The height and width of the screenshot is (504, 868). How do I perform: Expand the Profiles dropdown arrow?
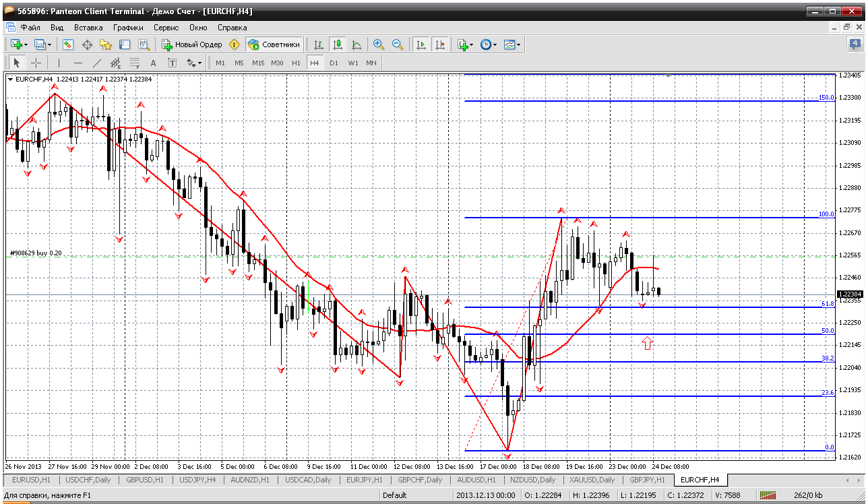pos(50,44)
